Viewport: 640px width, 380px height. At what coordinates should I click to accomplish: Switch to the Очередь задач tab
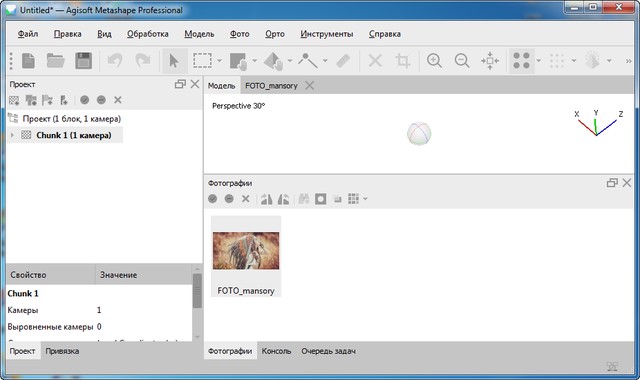[x=328, y=351]
